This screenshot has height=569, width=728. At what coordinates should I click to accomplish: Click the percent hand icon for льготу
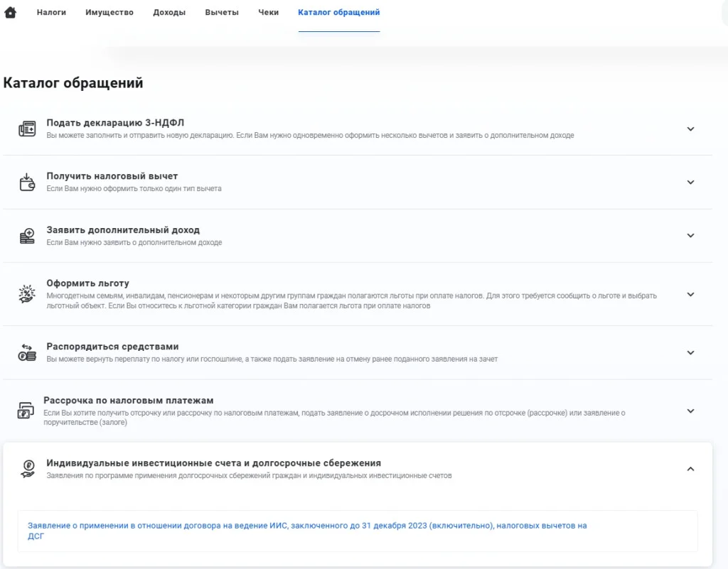tap(27, 294)
